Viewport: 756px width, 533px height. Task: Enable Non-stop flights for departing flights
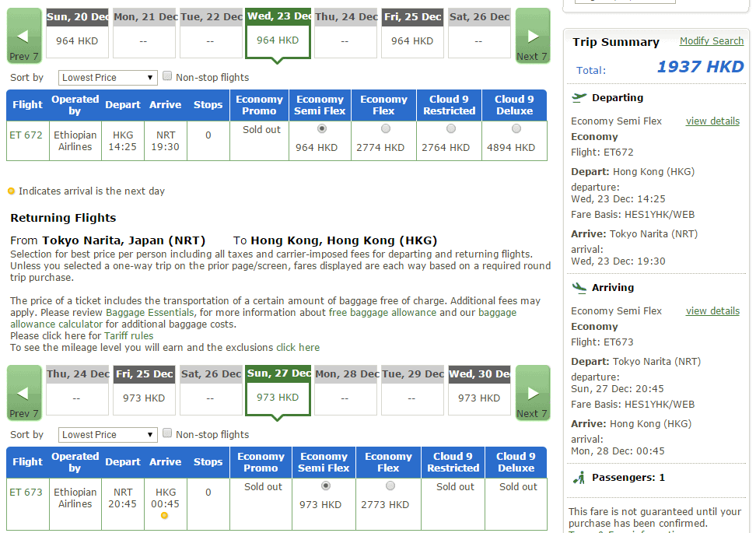166,76
